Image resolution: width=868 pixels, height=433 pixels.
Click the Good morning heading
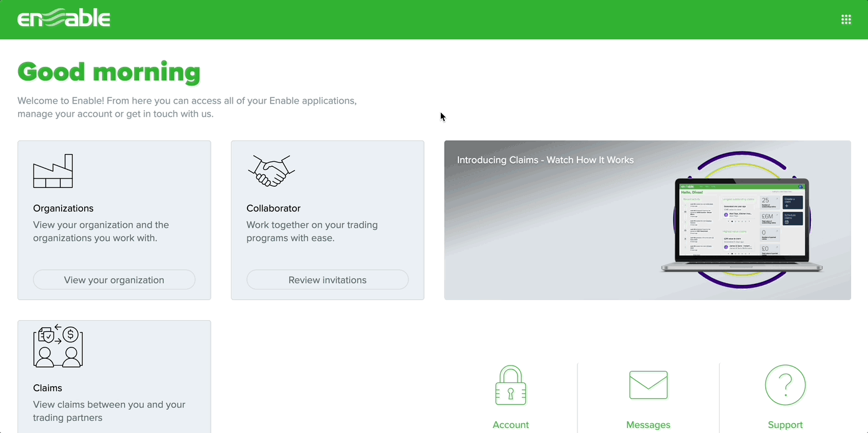coord(109,71)
